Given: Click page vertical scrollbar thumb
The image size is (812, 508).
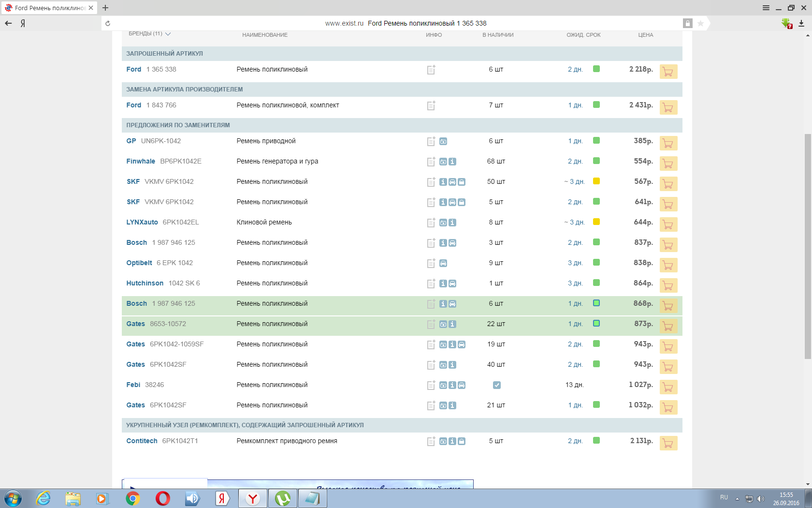Looking at the screenshot, I should (x=808, y=246).
